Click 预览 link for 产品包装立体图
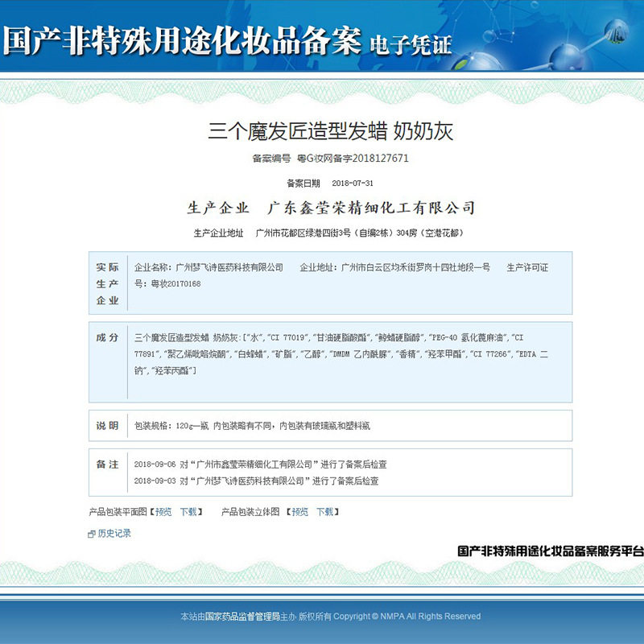The image size is (644, 644). point(299,512)
